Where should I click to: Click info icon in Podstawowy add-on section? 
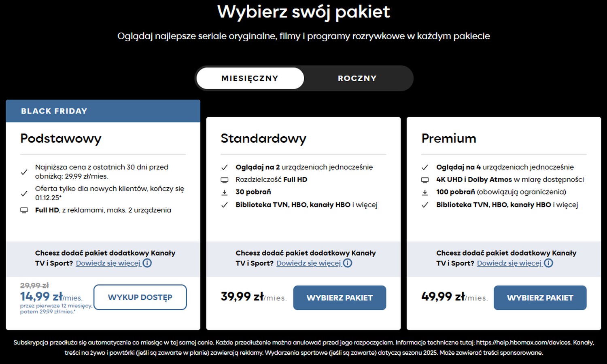coord(147,263)
